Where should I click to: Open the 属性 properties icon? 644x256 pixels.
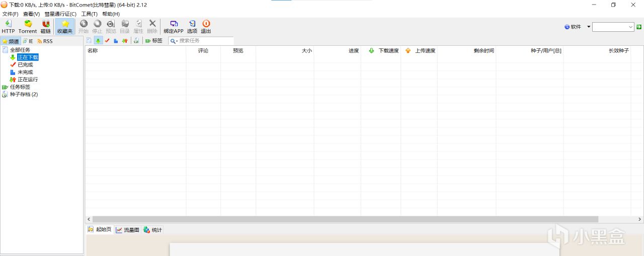pos(138,27)
